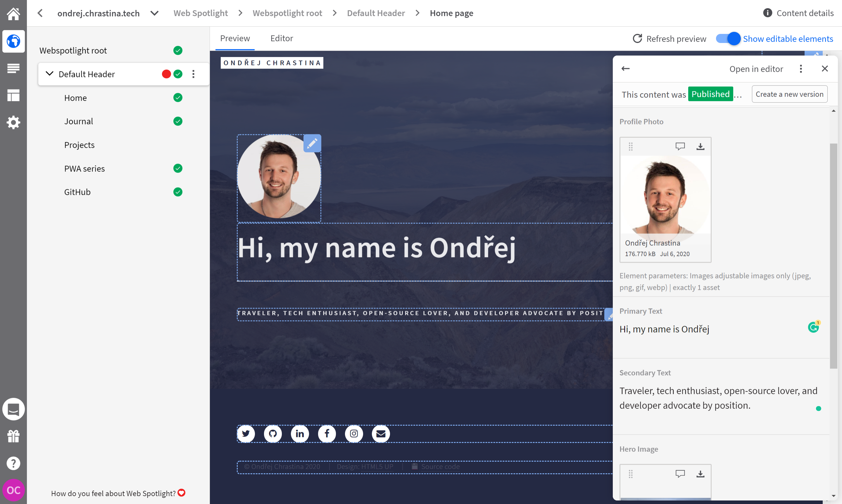
Task: Click the Open in editor link
Action: click(756, 69)
